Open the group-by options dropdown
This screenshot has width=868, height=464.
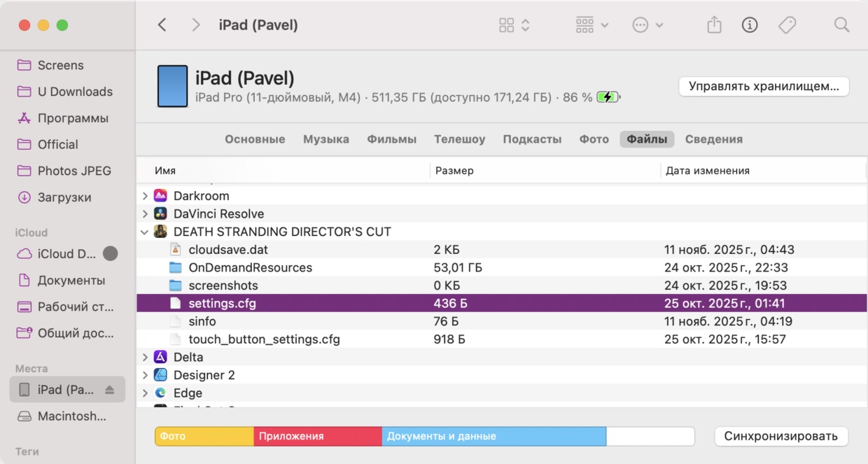[591, 25]
